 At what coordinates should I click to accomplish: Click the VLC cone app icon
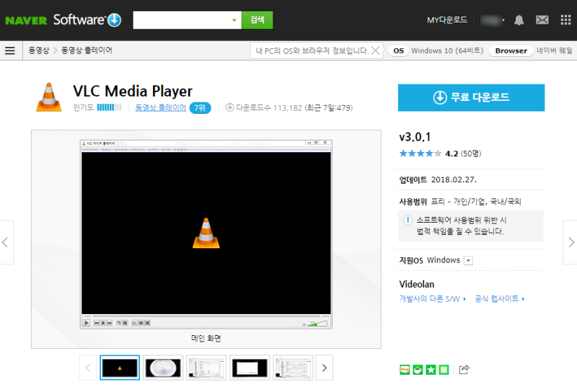[49, 97]
